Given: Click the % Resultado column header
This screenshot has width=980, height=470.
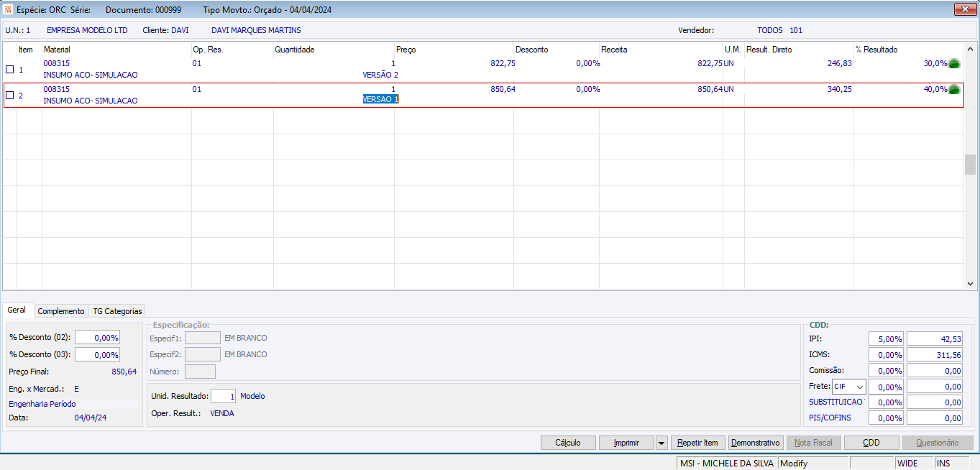Looking at the screenshot, I should click(876, 50).
